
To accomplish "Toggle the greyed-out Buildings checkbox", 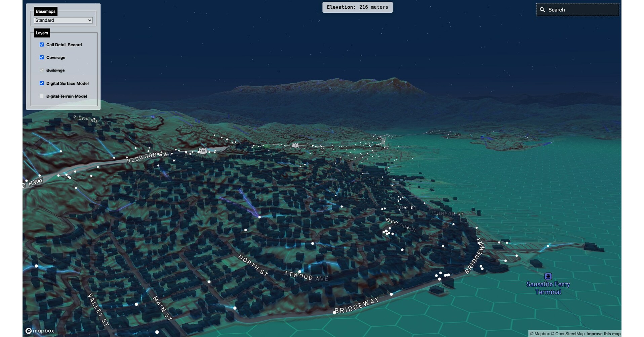I will (42, 70).
